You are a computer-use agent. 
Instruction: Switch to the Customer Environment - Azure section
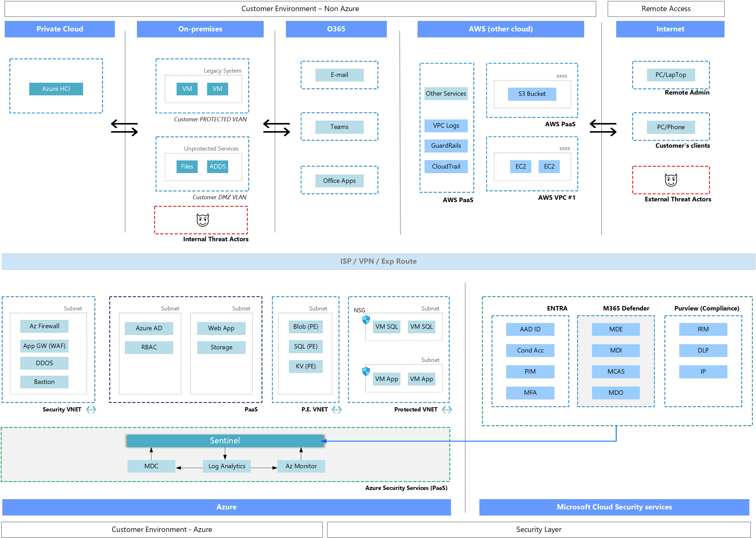(162, 529)
